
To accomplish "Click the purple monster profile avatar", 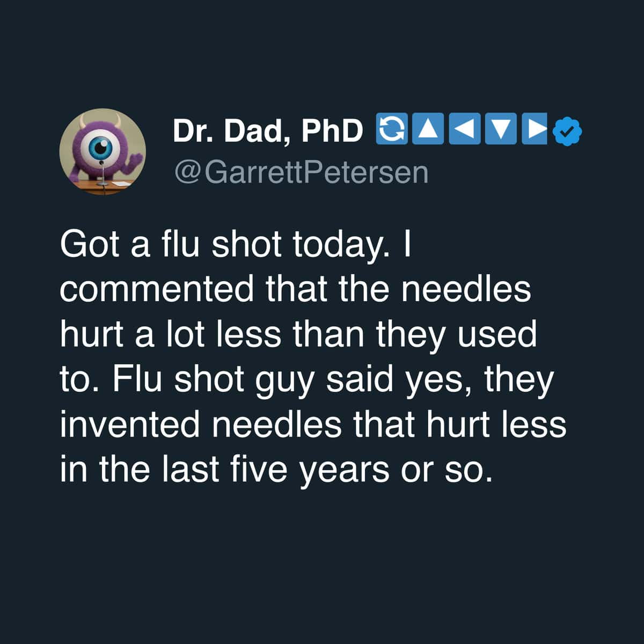I will (x=103, y=152).
